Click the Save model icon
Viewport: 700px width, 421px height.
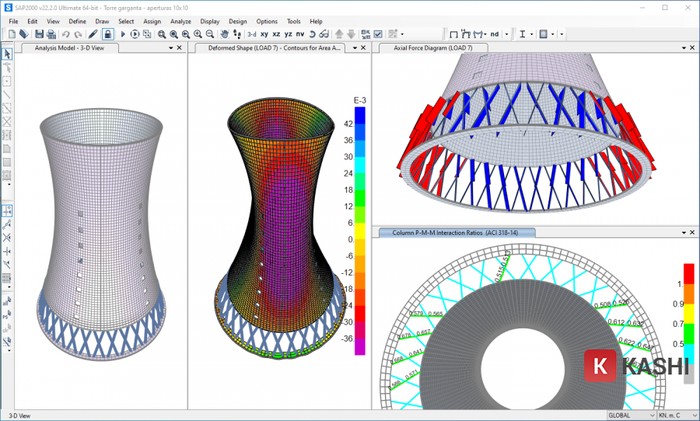pos(39,34)
